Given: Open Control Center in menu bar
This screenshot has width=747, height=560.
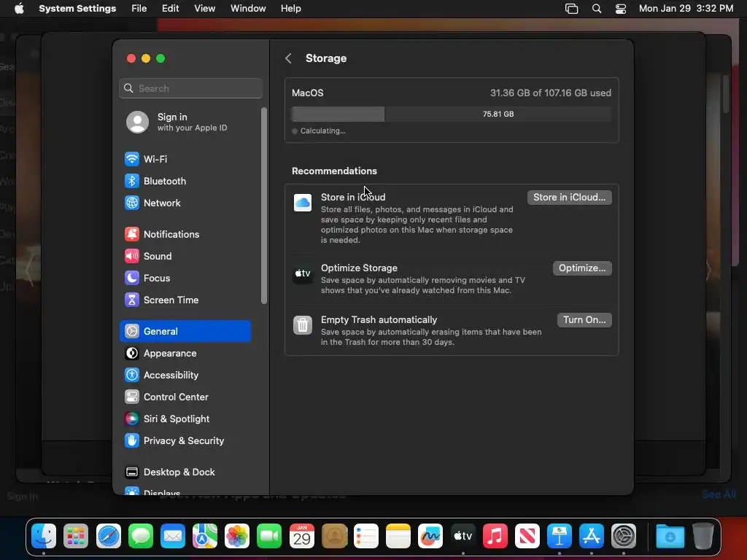Looking at the screenshot, I should coord(621,9).
